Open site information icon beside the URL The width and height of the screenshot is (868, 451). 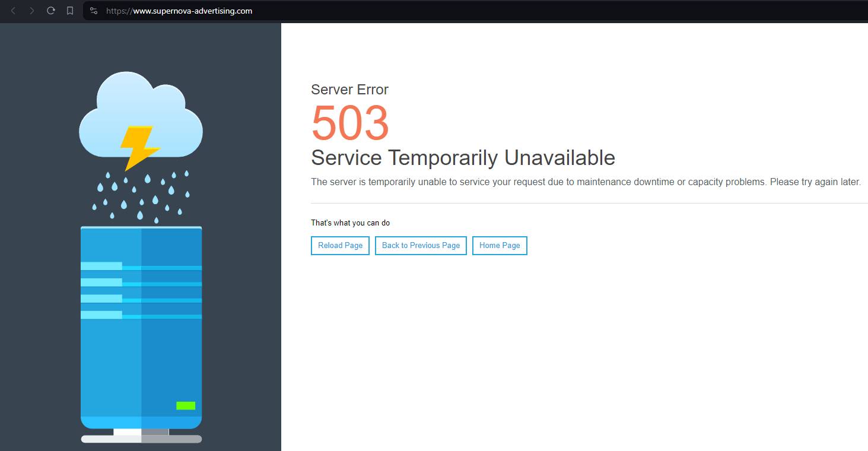point(93,11)
